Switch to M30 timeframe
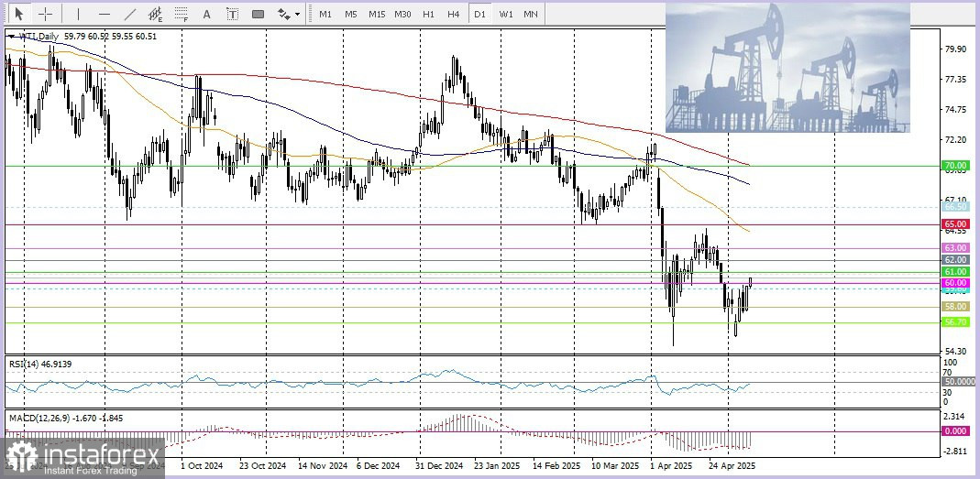 [x=402, y=13]
